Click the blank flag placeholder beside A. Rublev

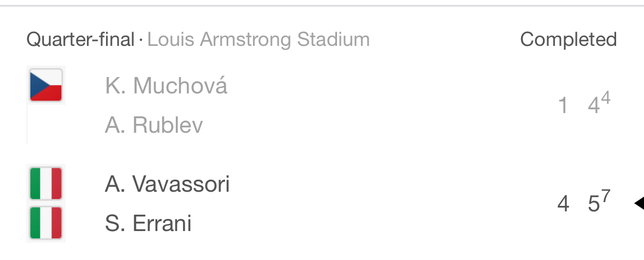[46, 125]
